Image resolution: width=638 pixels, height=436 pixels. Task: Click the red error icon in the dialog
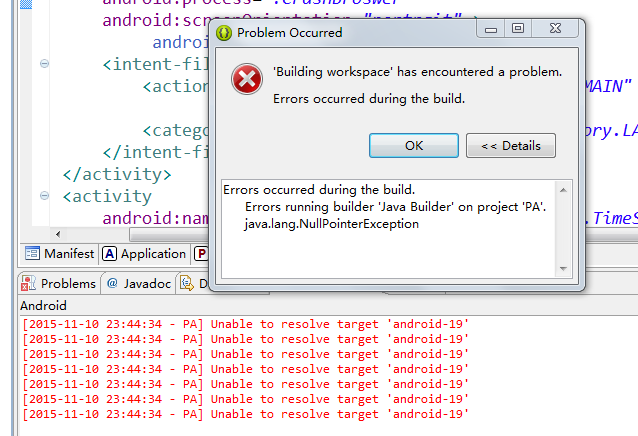pyautogui.click(x=247, y=79)
